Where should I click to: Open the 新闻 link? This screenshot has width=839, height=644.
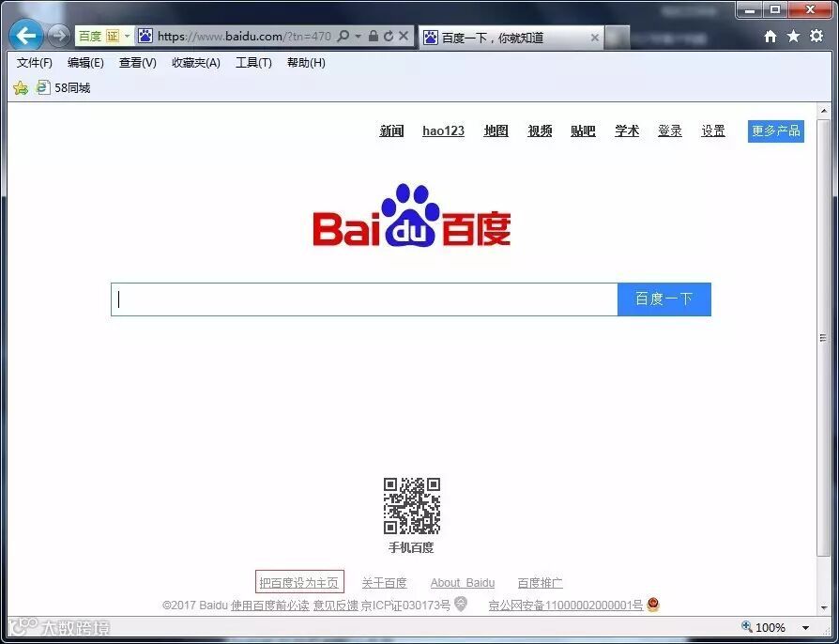click(391, 130)
